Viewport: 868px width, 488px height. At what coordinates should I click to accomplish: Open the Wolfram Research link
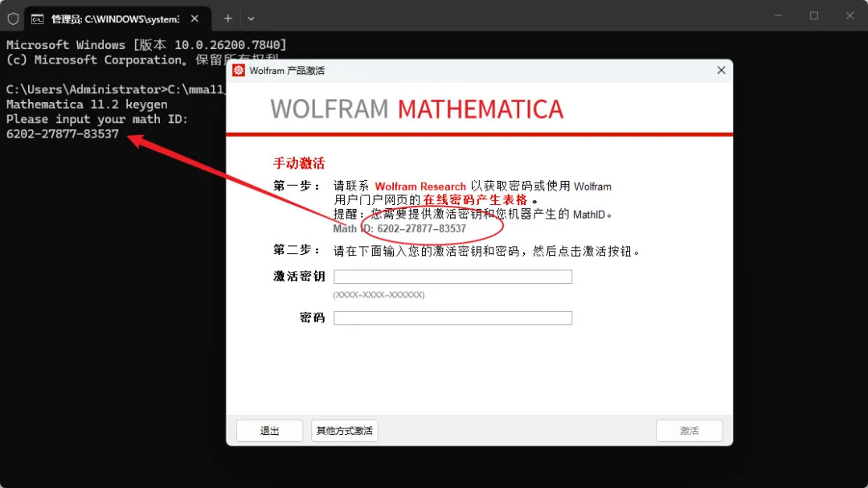coord(420,187)
